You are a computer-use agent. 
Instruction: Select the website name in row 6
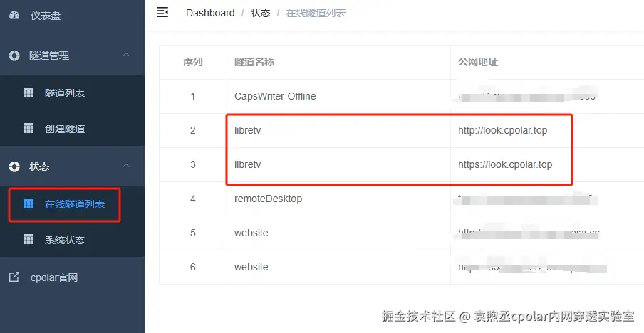[x=251, y=267]
